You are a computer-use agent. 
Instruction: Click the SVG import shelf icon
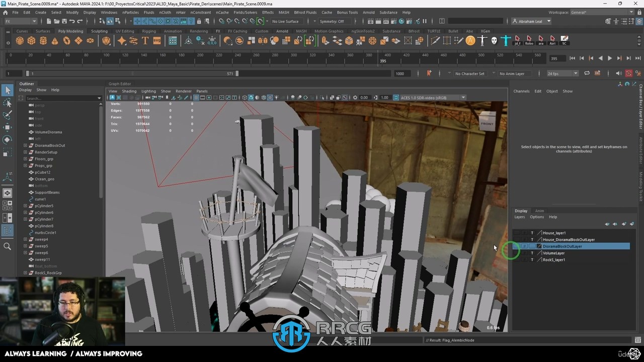(x=157, y=41)
